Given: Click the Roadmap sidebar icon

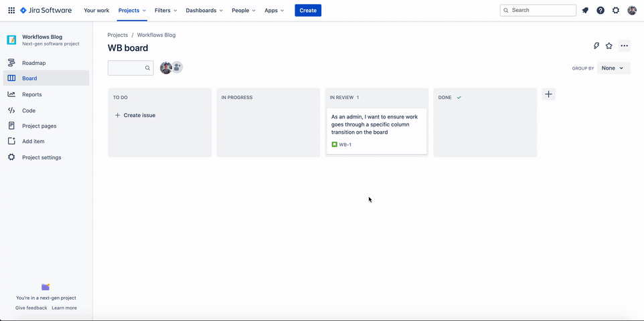Looking at the screenshot, I should 11,63.
